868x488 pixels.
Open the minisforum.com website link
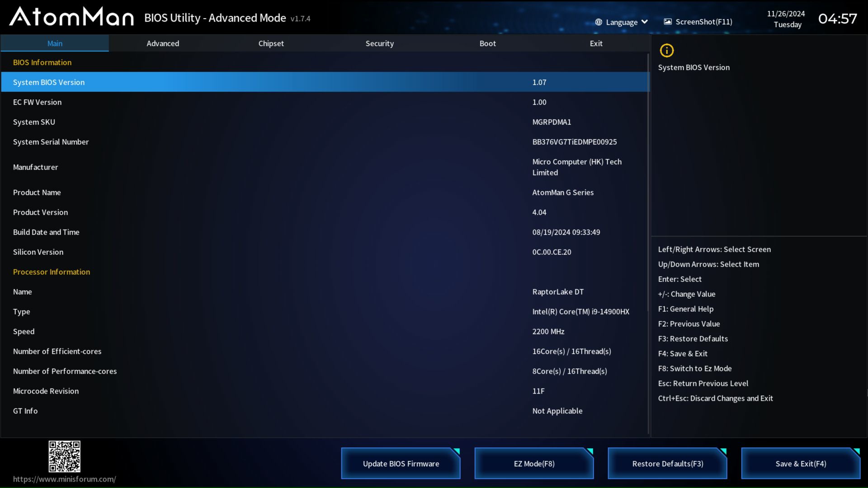point(64,479)
